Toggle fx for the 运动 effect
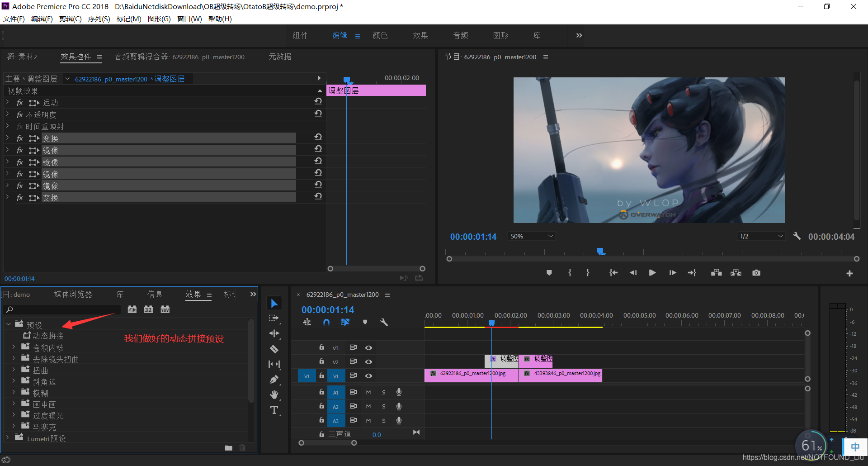 click(20, 103)
